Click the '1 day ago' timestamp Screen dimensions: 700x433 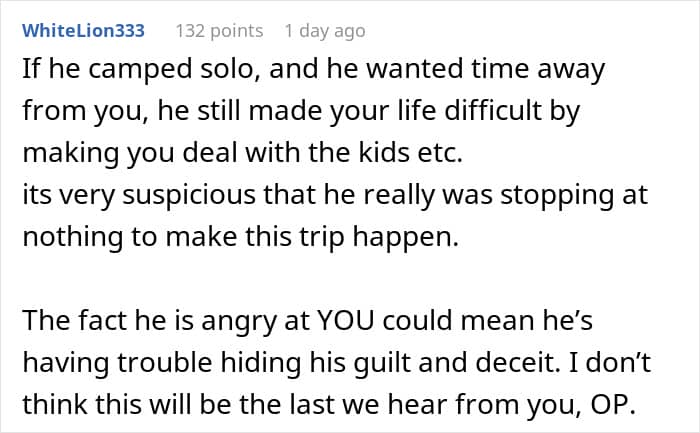click(324, 31)
